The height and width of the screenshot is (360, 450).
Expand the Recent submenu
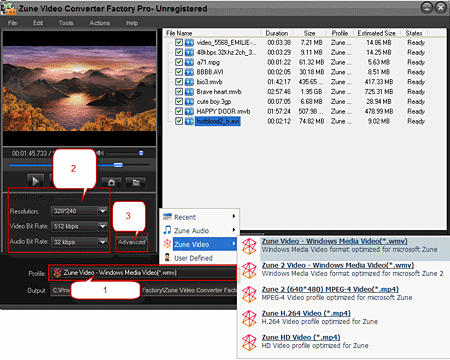coord(234,217)
